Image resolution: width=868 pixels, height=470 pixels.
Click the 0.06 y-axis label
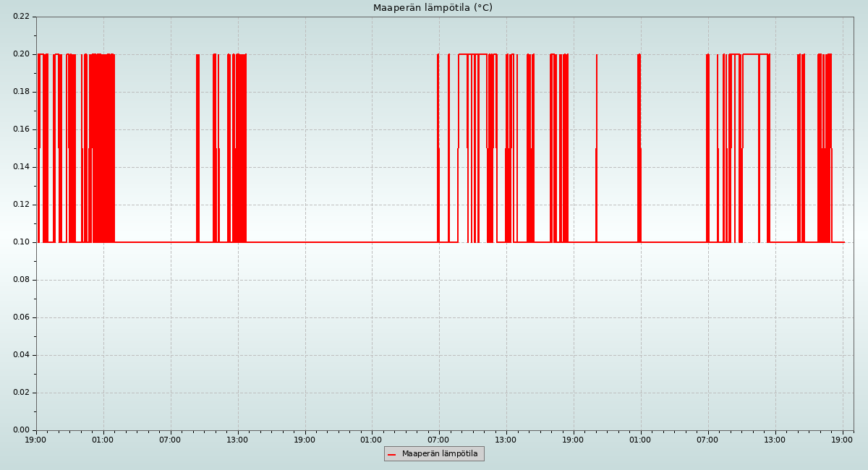[x=21, y=317]
